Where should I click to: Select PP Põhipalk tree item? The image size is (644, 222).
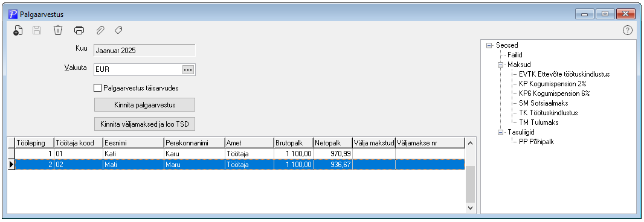click(x=537, y=142)
